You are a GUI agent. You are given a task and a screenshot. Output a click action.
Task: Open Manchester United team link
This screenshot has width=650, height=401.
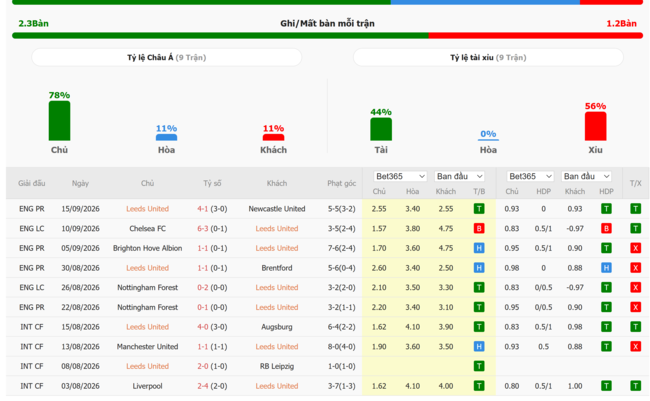click(x=148, y=347)
